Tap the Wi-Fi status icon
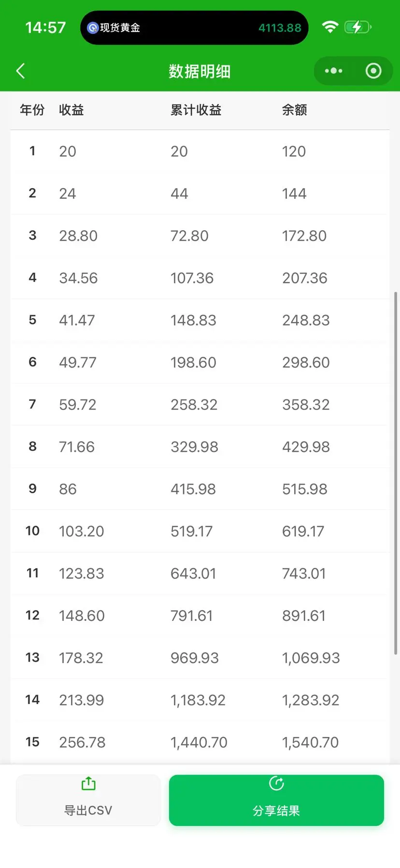This screenshot has width=400, height=868. pos(330,27)
